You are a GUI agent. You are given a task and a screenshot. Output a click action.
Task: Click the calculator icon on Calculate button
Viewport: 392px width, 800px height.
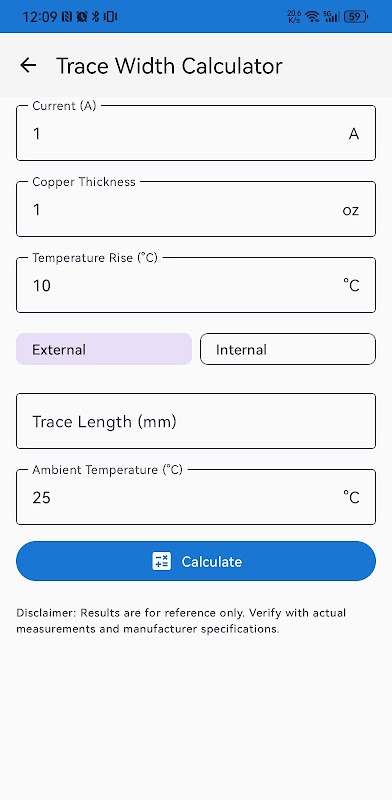coord(162,561)
